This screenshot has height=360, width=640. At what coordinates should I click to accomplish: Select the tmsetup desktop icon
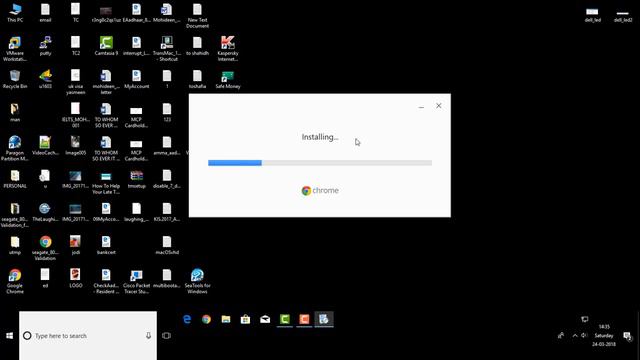coord(136,179)
